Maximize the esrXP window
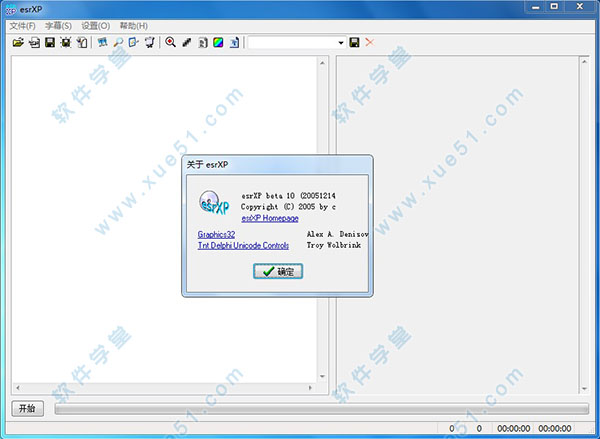 (554, 7)
